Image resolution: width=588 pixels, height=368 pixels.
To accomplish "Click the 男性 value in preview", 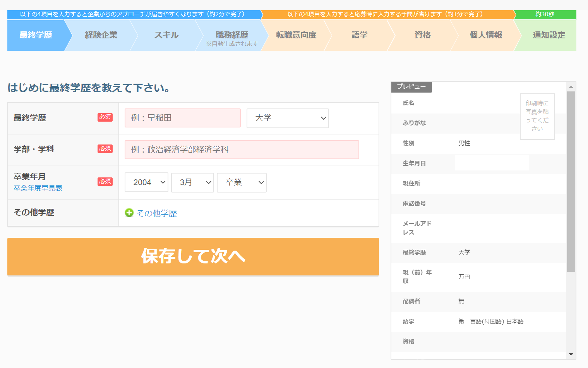I will 464,143.
